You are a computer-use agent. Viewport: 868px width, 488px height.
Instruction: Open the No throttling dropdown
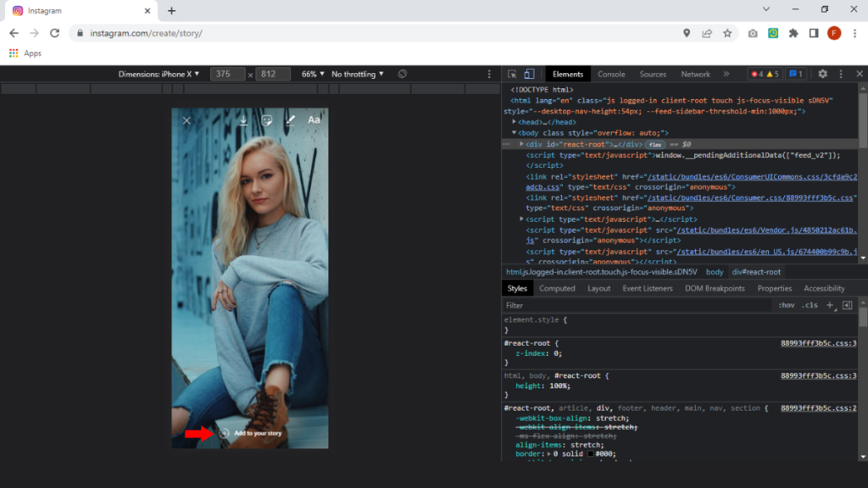click(358, 75)
